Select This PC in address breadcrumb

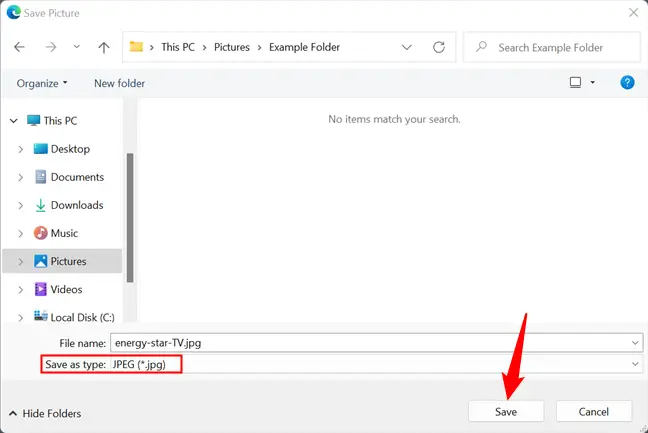[178, 47]
